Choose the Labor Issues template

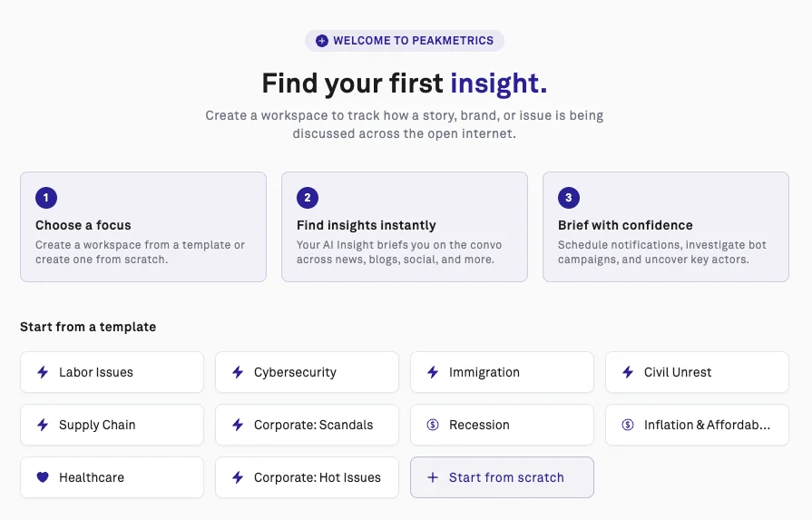pyautogui.click(x=112, y=372)
